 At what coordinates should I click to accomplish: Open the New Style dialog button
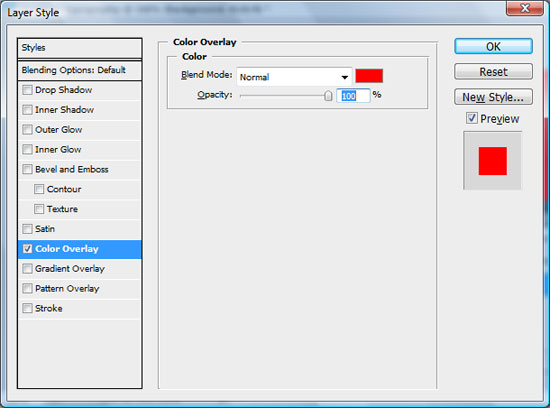[494, 97]
